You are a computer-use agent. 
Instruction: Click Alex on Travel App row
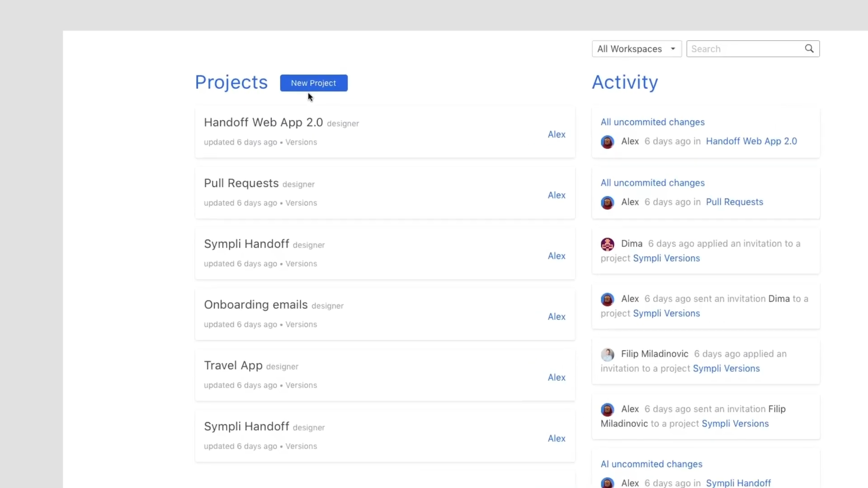pos(557,377)
